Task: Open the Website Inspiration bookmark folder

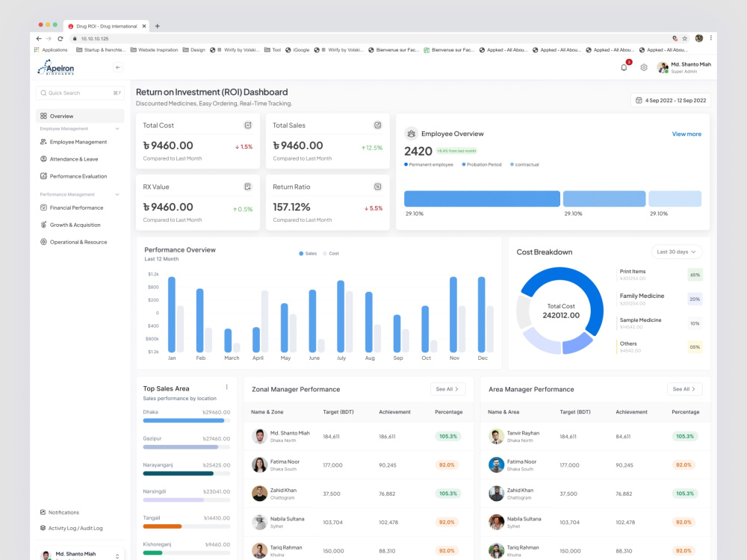Action: click(x=154, y=49)
